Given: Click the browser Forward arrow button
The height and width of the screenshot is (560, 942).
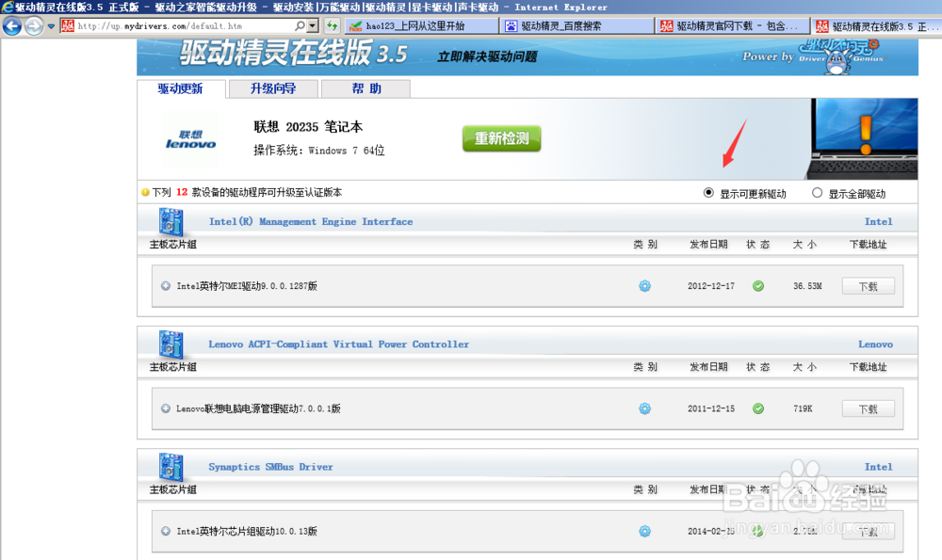Looking at the screenshot, I should [x=34, y=25].
